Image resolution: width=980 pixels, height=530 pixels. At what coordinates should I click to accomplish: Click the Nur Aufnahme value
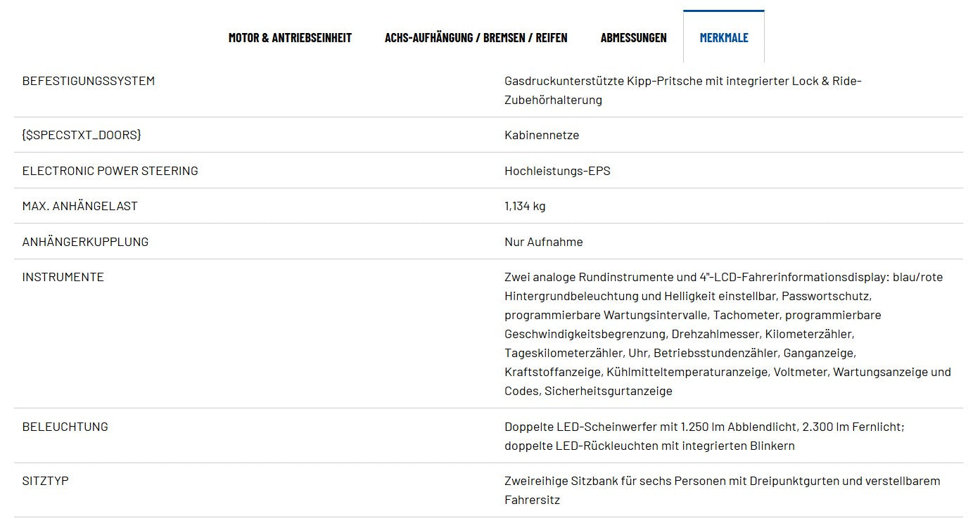pyautogui.click(x=543, y=242)
